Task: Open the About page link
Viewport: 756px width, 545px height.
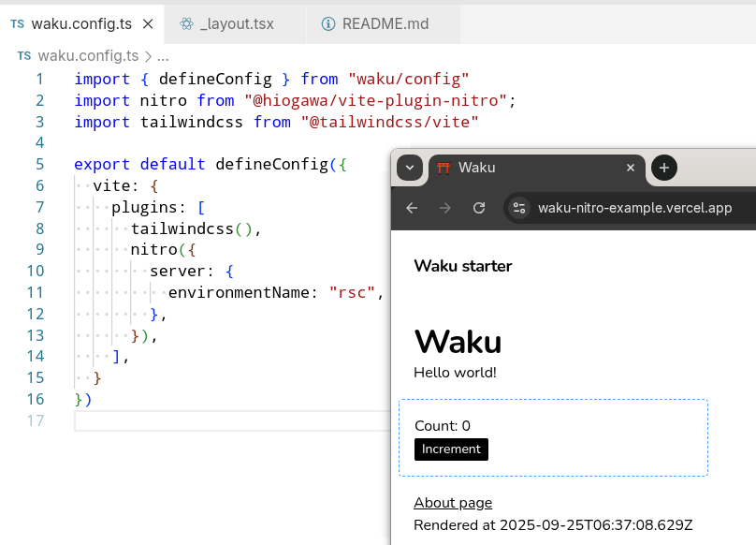Action: coord(453,503)
